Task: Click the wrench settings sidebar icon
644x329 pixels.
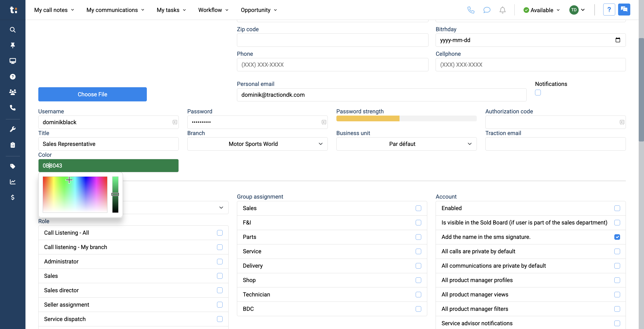Action: 12,129
